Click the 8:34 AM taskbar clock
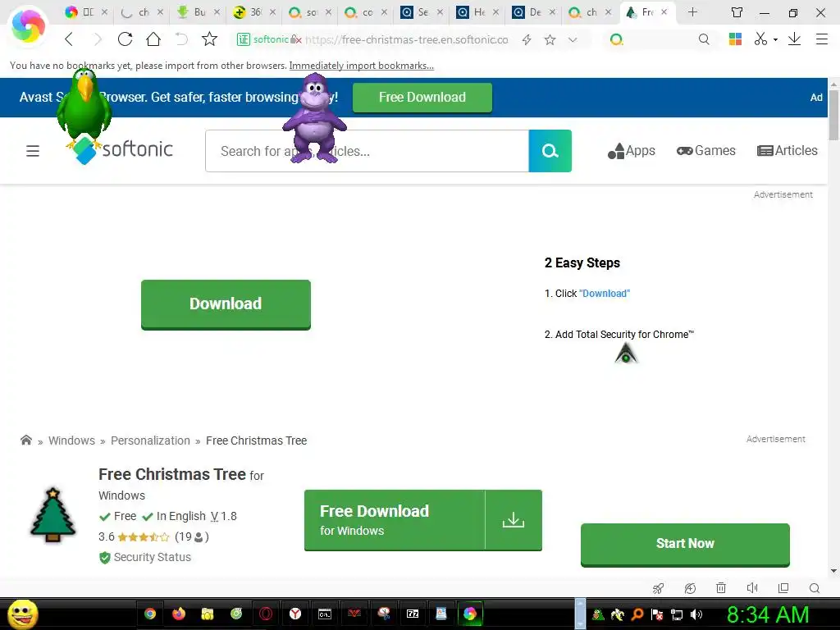Viewport: 840px width, 630px height. pos(768,614)
